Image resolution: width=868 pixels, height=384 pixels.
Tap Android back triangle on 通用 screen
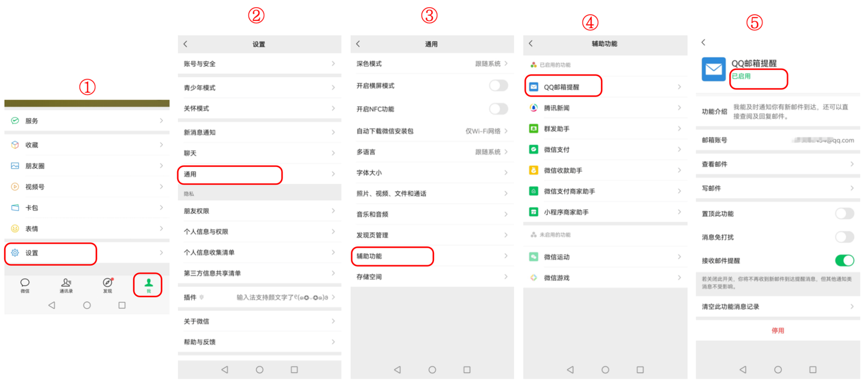click(397, 370)
